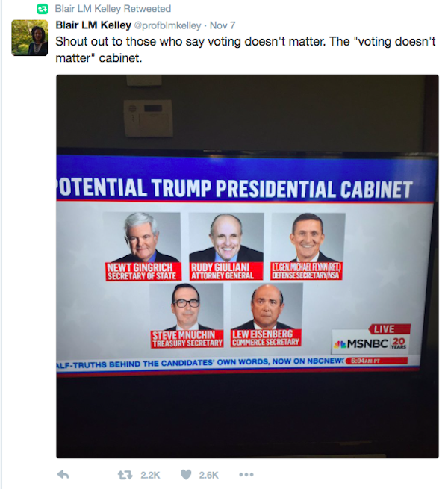Open the bold Blair LM Kelley name
This screenshot has height=489, width=448.
point(93,25)
